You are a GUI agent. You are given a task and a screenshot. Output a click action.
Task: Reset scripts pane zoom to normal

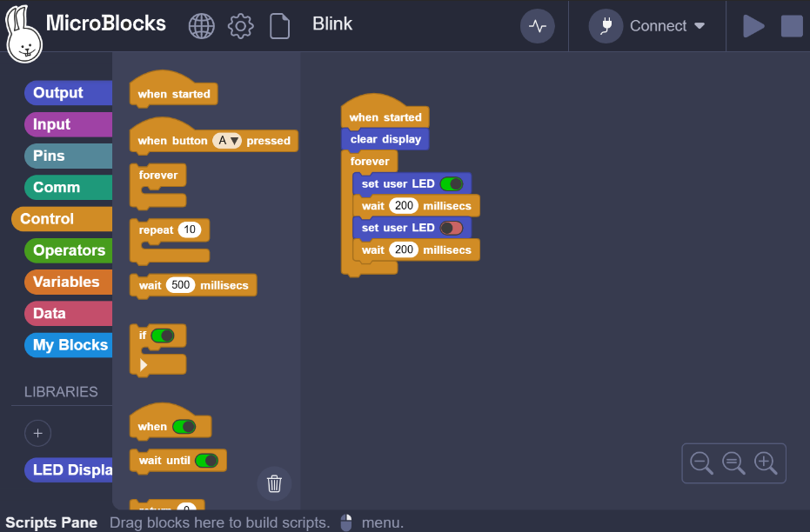[733, 462]
